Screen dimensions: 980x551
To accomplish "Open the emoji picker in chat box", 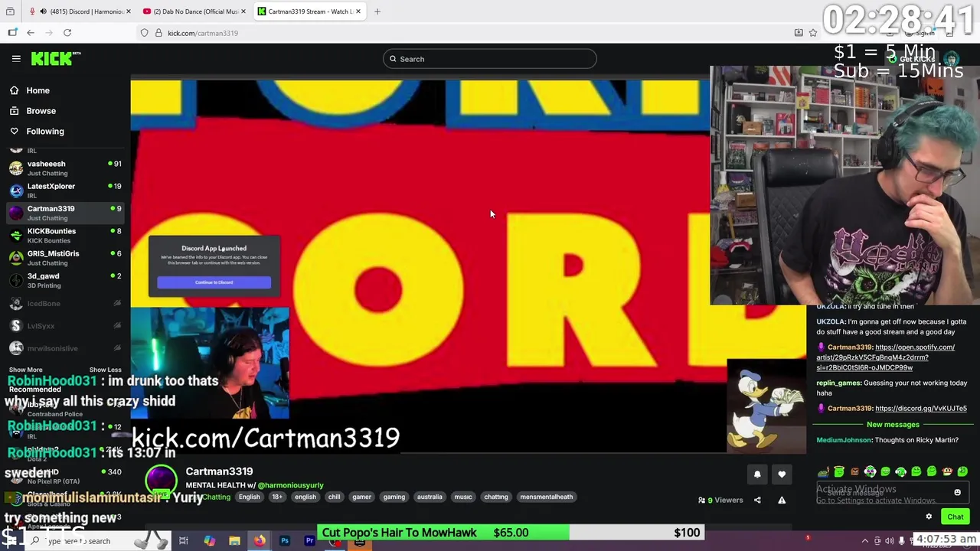I will point(957,493).
